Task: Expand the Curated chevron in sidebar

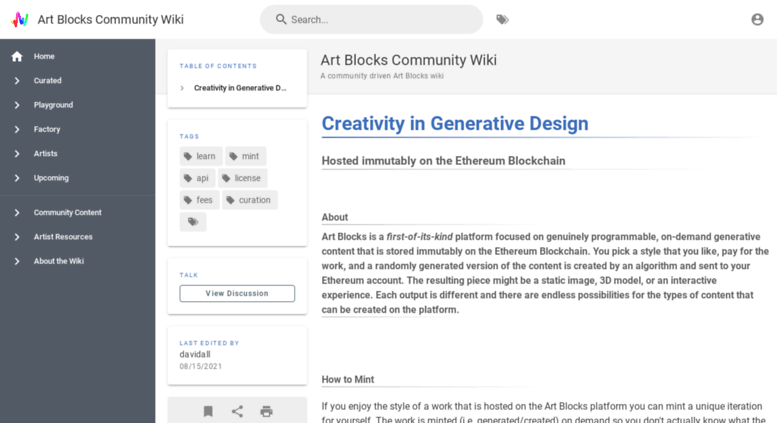Action: tap(17, 81)
